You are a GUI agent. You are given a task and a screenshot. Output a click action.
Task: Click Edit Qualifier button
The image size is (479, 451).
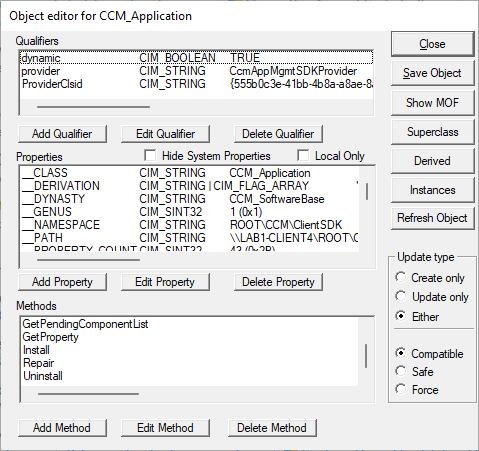165,134
